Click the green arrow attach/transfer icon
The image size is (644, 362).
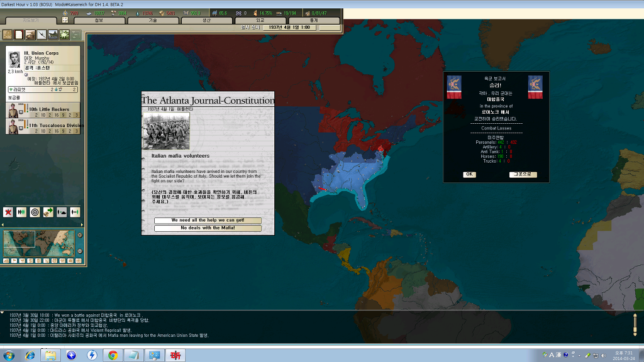pyautogui.click(x=48, y=212)
